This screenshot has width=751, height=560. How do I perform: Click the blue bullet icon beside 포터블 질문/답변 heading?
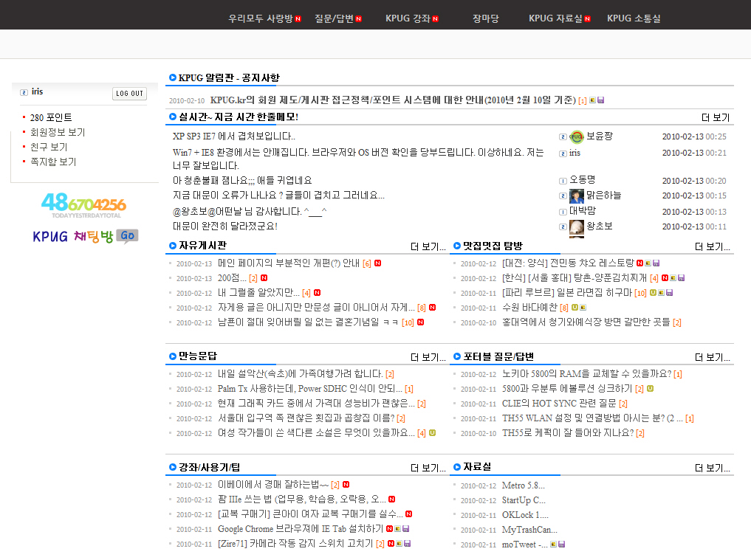point(457,356)
